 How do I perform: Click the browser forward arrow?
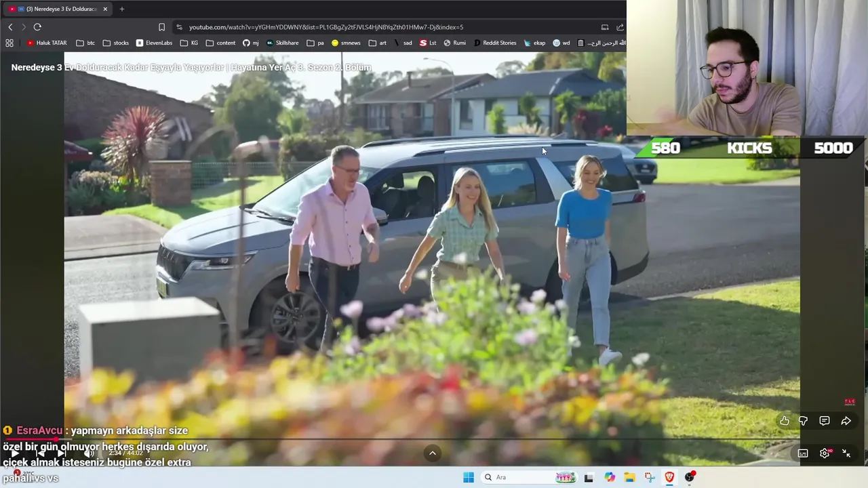tap(23, 27)
